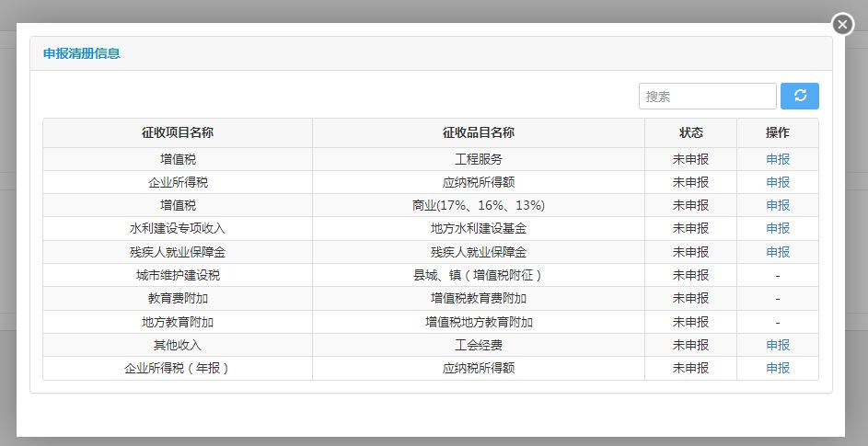The height and width of the screenshot is (446, 868).
Task: Click the 状态 column header
Action: pos(691,132)
